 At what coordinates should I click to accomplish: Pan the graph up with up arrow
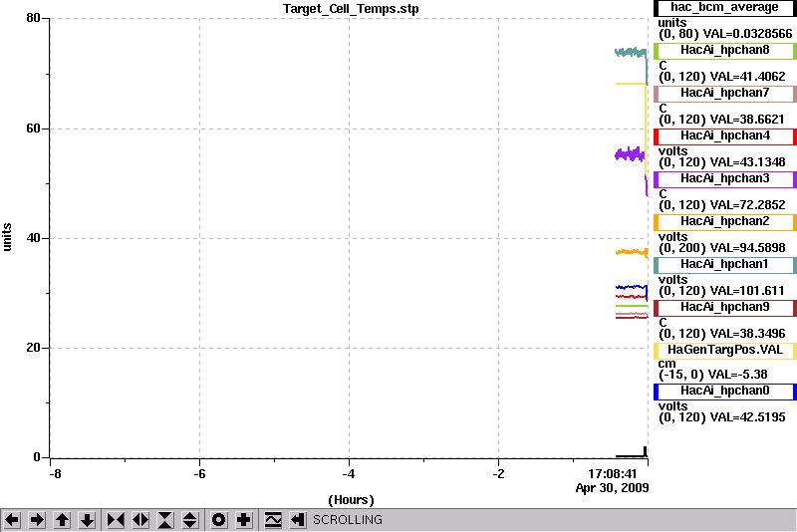62,520
